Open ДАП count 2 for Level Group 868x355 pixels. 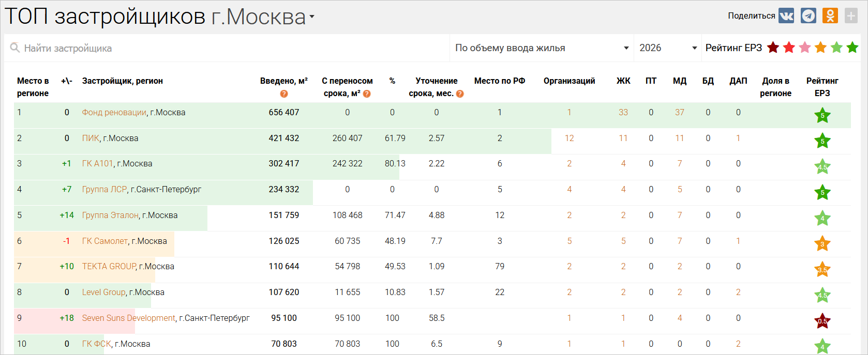tap(738, 292)
